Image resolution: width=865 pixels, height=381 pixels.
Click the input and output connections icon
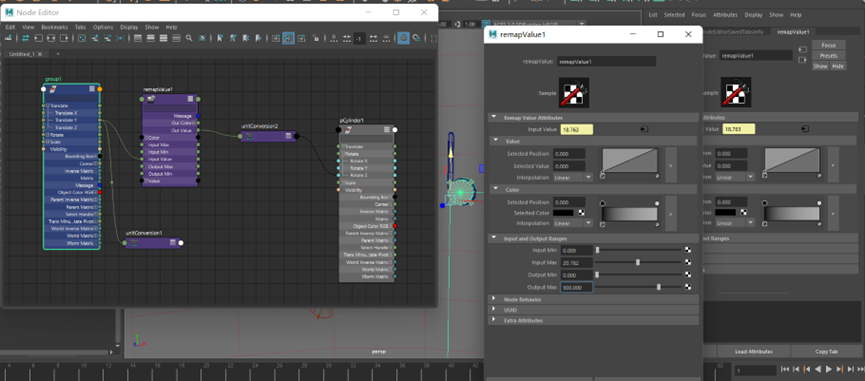(51, 38)
